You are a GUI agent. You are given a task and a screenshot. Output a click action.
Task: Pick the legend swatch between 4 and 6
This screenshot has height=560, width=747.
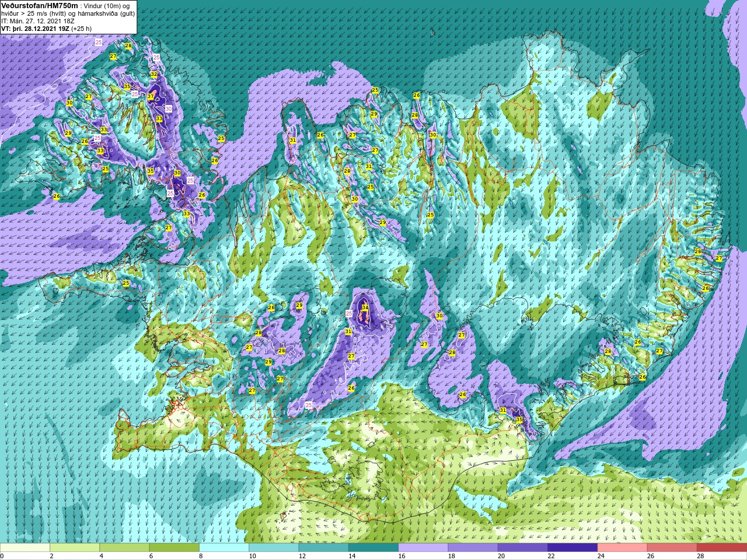point(124,548)
